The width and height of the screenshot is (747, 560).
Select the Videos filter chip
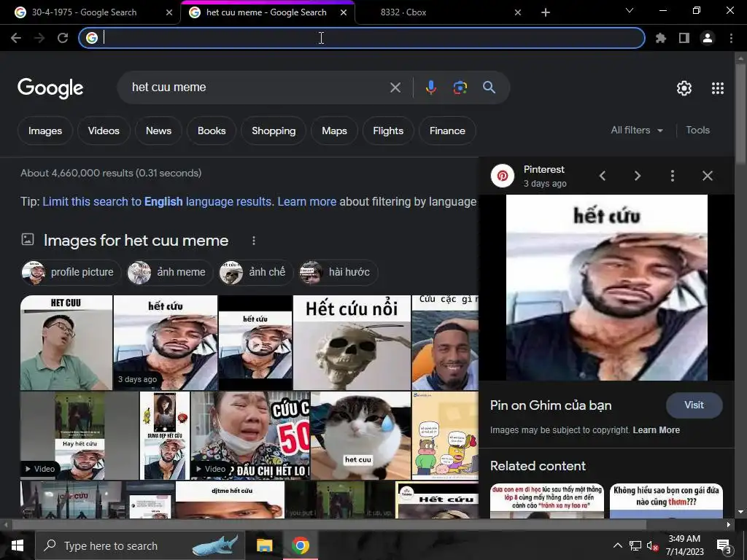coord(104,131)
